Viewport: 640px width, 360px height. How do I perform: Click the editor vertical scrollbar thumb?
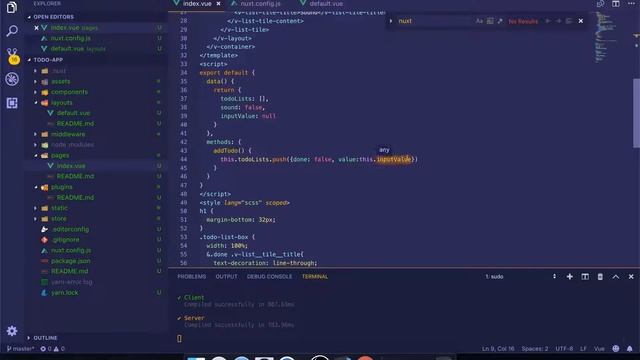[636, 113]
